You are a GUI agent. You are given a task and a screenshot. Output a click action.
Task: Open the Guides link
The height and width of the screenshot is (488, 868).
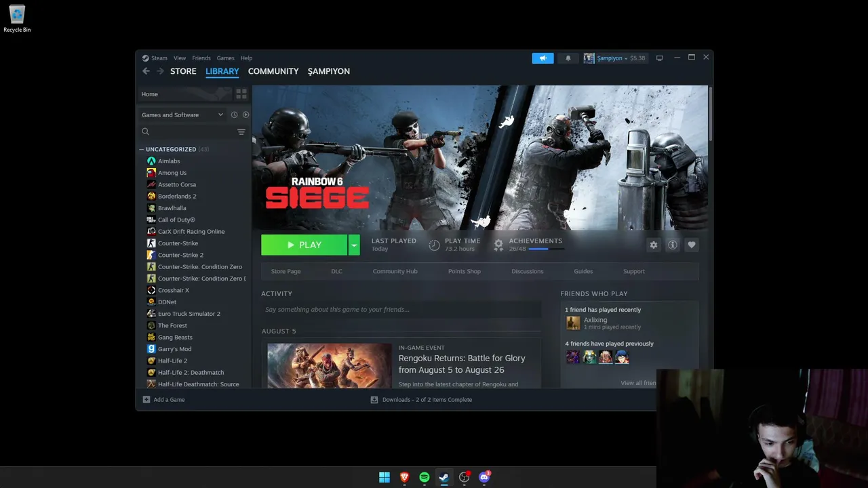click(x=583, y=271)
